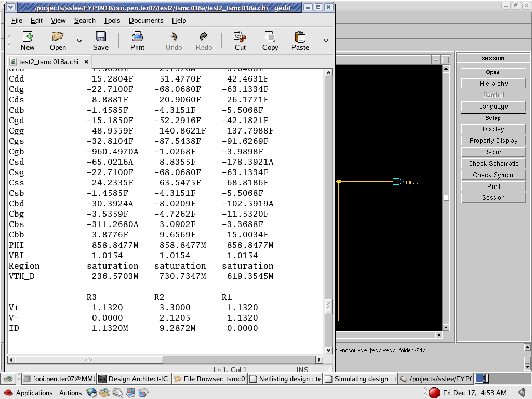Click the Property Display button
The image size is (532, 399).
[x=493, y=140]
